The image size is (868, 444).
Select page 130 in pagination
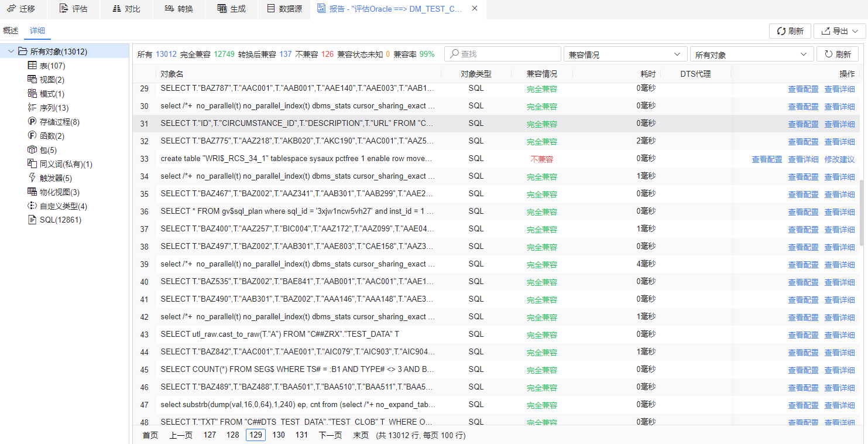point(279,435)
